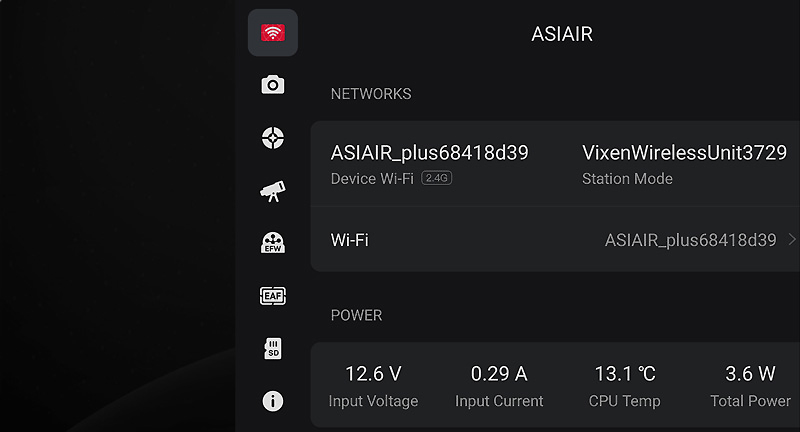Open the telescope mount settings icon
Screen dimensions: 800x432
point(273,191)
